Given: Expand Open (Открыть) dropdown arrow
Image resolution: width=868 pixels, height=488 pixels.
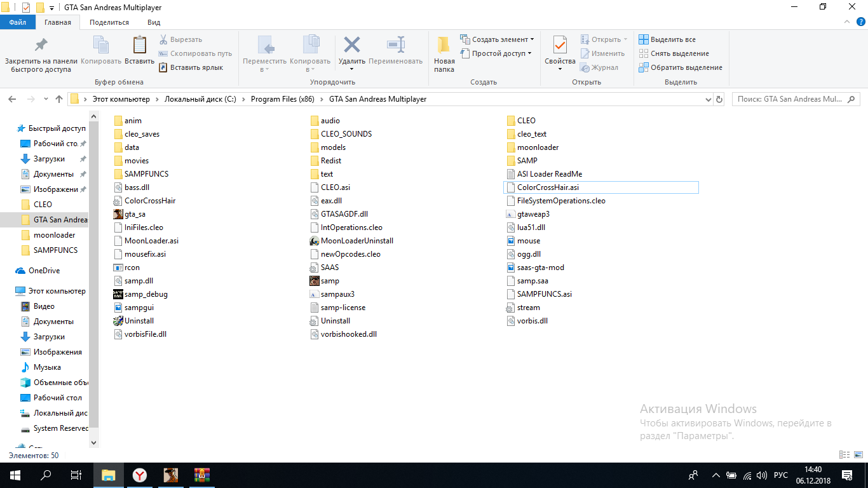Looking at the screenshot, I should (625, 39).
